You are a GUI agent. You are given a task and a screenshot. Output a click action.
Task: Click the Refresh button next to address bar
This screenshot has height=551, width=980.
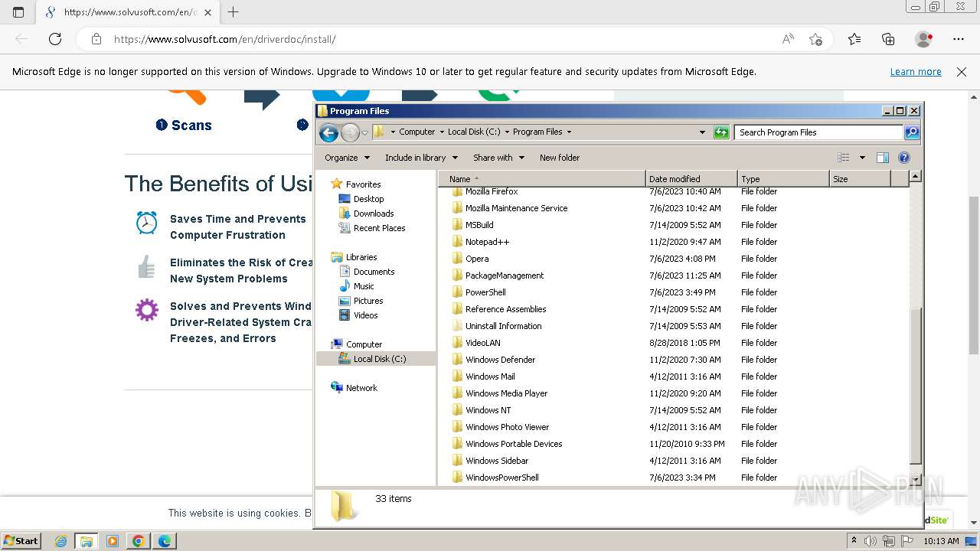coord(721,132)
